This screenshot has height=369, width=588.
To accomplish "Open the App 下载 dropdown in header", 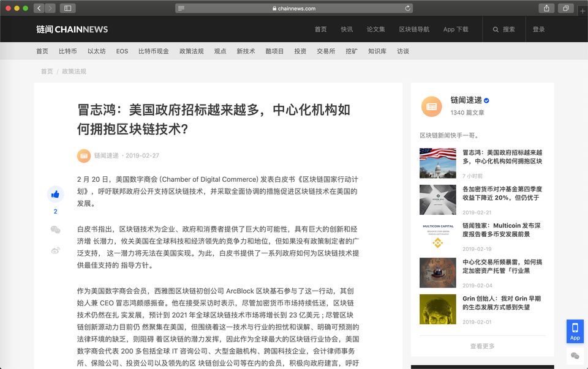I will [x=456, y=29].
